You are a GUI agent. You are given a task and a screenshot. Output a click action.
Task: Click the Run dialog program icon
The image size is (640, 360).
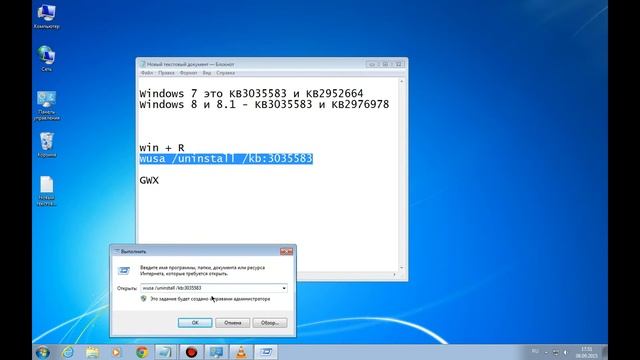click(x=124, y=271)
